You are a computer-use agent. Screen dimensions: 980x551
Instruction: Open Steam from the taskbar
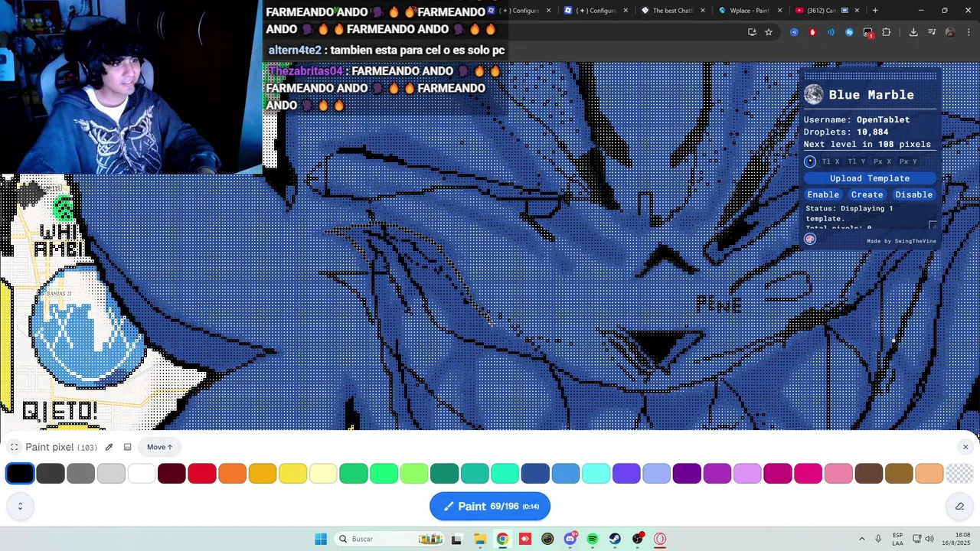pyautogui.click(x=615, y=539)
